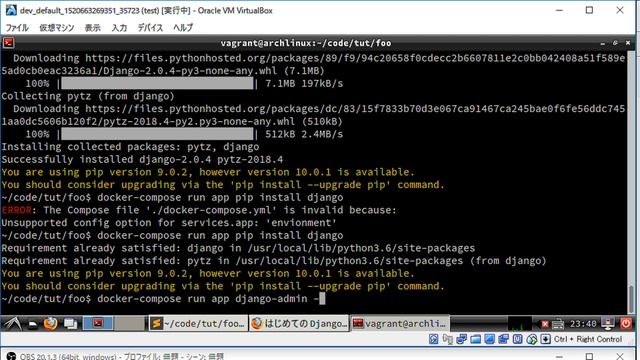This screenshot has width=640, height=360.
Task: Click 'Installing collected packages: pytz, django' line
Action: click(x=130, y=147)
